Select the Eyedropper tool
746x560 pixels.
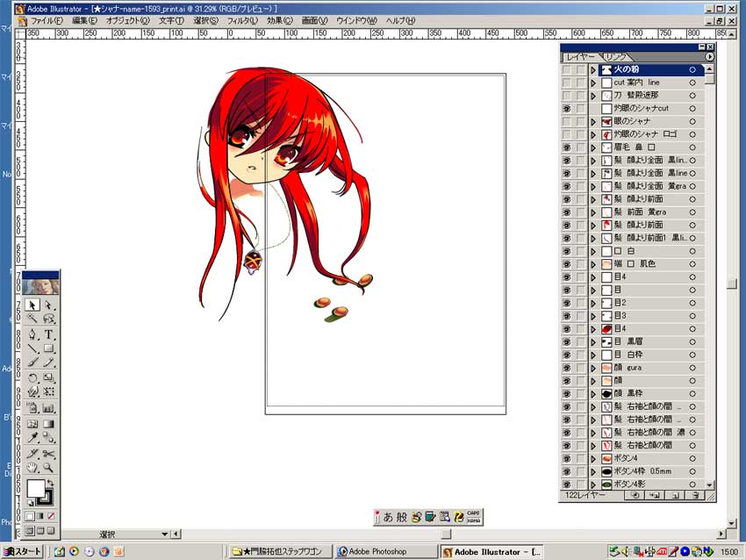coord(32,437)
